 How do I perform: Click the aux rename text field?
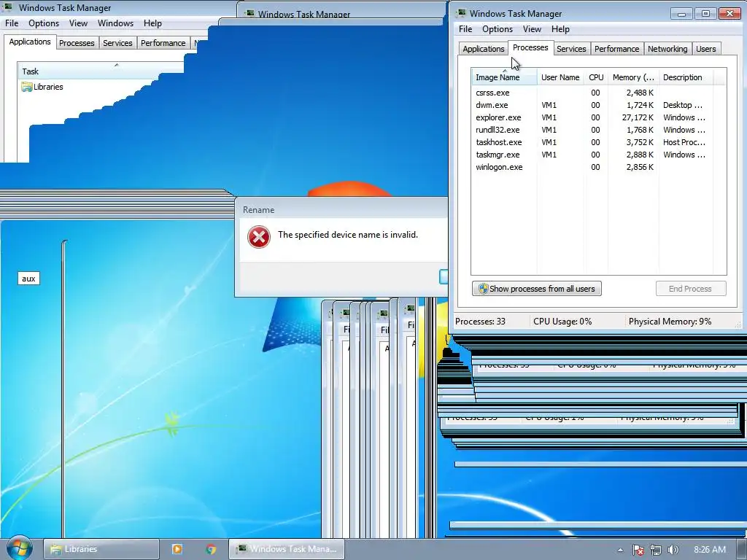[28, 279]
